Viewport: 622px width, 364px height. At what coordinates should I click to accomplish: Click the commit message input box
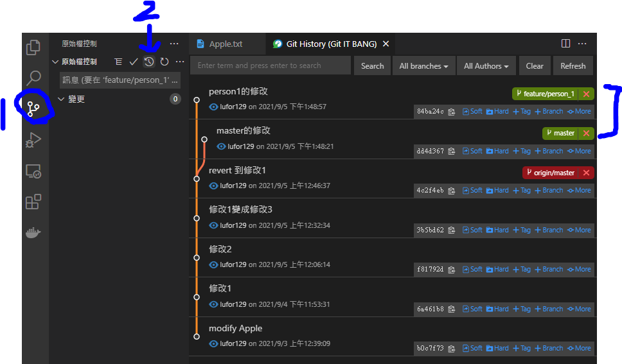(120, 80)
